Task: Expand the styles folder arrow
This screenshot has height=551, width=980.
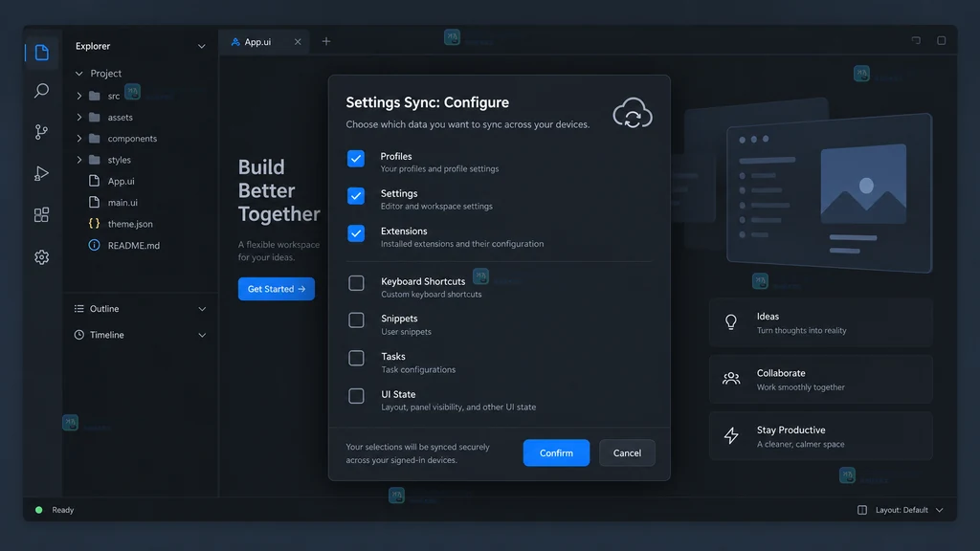Action: 79,160
